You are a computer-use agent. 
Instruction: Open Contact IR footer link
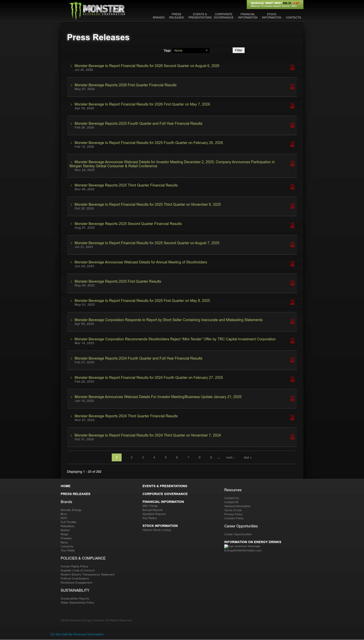pos(231,502)
